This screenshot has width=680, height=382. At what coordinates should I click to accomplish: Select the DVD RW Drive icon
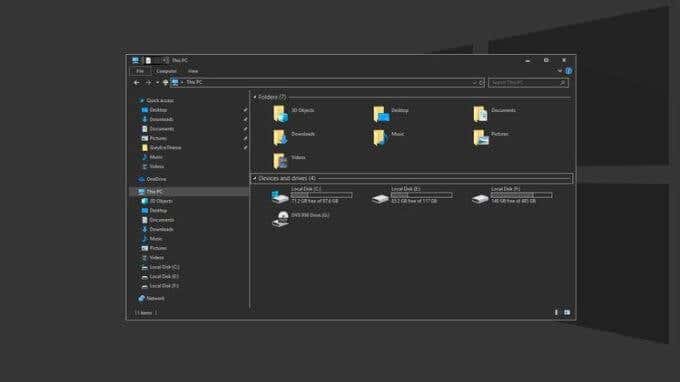coord(280,219)
